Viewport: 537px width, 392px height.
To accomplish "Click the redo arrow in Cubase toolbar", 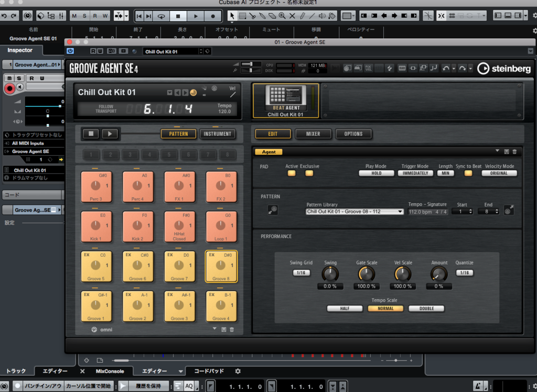I will click(14, 16).
